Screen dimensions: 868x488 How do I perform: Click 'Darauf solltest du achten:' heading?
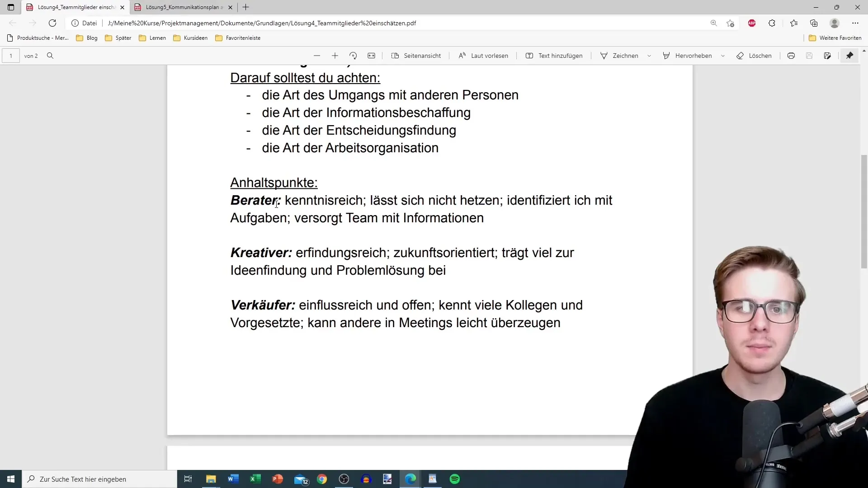(305, 78)
